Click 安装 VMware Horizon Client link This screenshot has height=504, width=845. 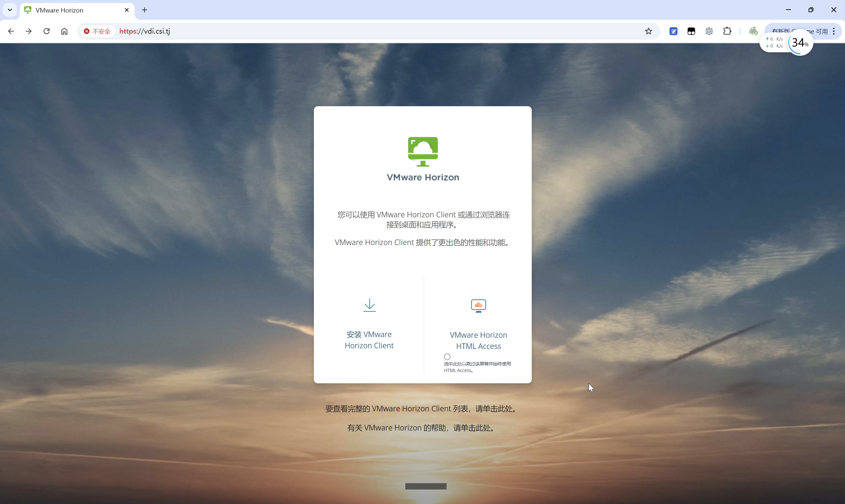[x=369, y=340]
